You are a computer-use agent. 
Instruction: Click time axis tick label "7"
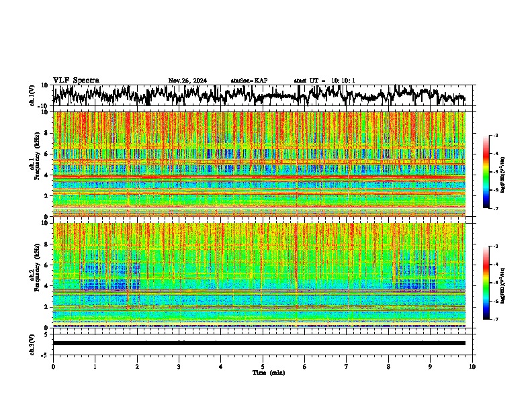347,367
